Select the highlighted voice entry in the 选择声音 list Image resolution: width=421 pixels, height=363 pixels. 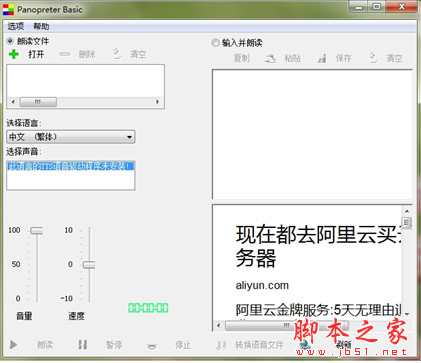coord(71,166)
